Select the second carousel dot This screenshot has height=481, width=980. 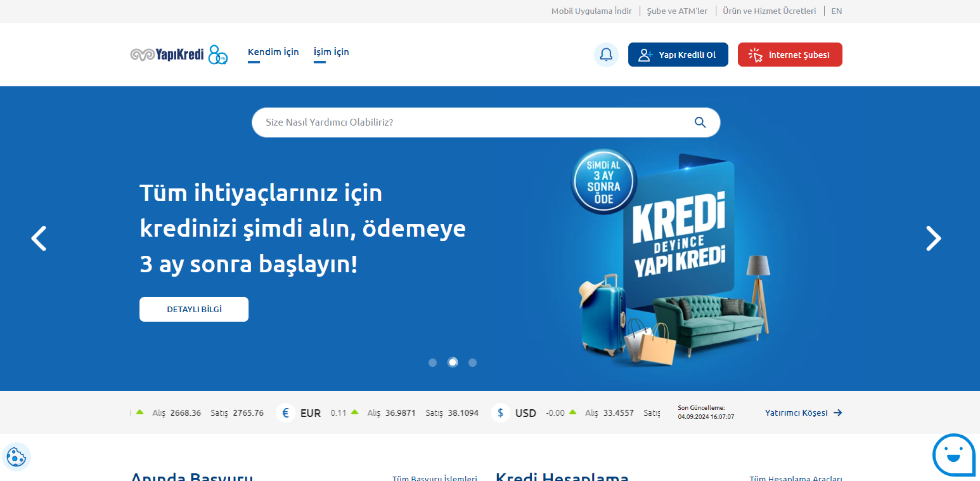click(x=453, y=362)
